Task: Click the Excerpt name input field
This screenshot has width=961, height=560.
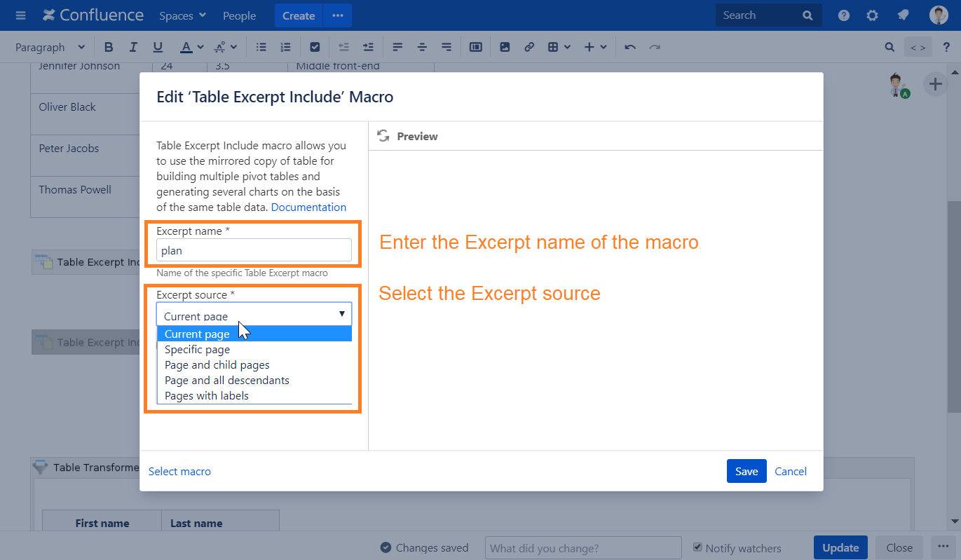Action: point(254,250)
